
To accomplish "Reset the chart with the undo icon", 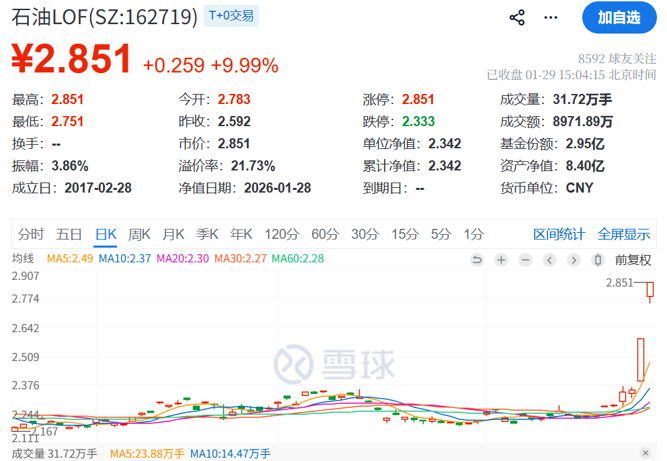I will pyautogui.click(x=479, y=259).
